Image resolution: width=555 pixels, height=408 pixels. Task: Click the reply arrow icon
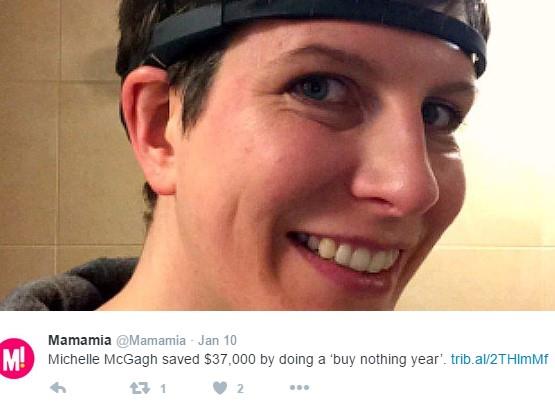(x=58, y=388)
